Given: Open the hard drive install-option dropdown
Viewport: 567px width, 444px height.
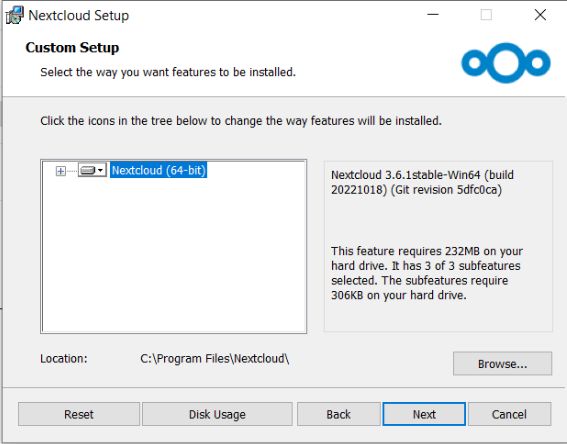Looking at the screenshot, I should tap(92, 170).
